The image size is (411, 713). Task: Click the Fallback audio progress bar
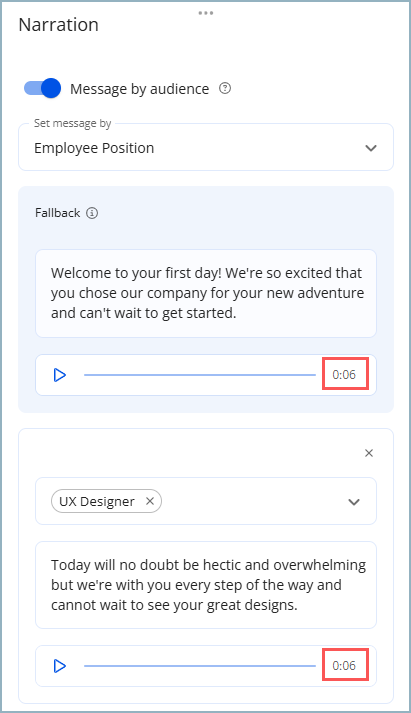point(200,375)
